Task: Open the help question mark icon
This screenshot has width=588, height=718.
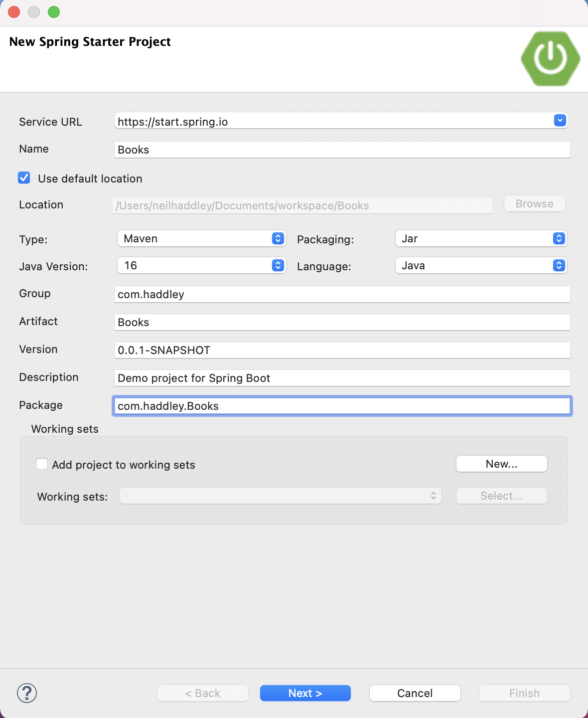Action: (x=27, y=693)
